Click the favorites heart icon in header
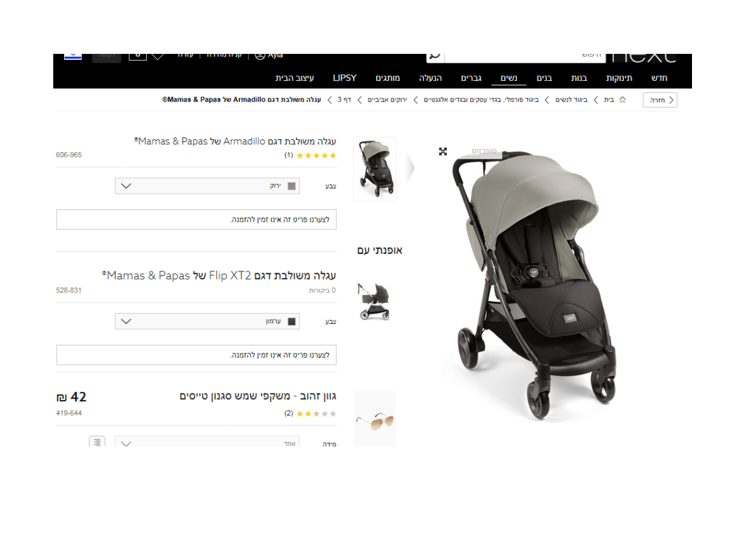 coord(158,57)
